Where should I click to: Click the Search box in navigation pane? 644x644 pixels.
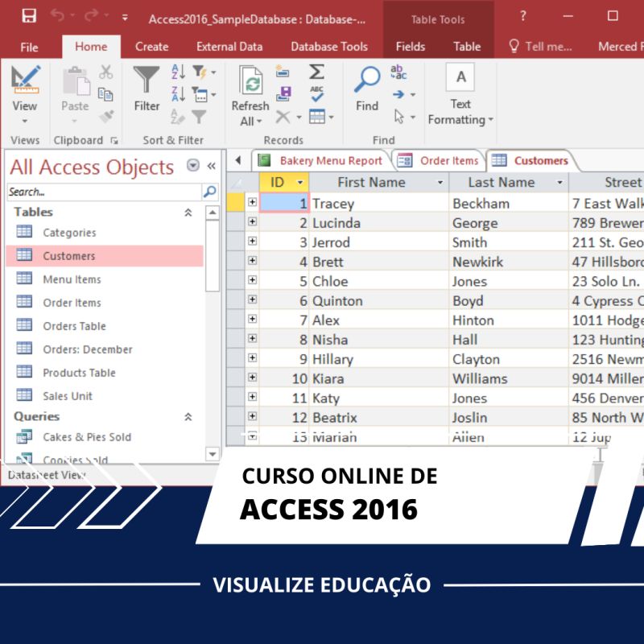(105, 192)
